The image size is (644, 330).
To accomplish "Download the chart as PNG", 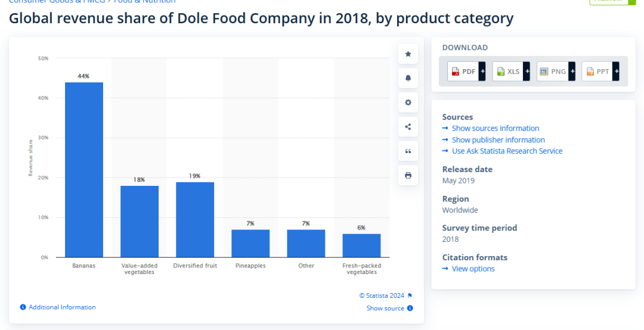I will pos(553,71).
